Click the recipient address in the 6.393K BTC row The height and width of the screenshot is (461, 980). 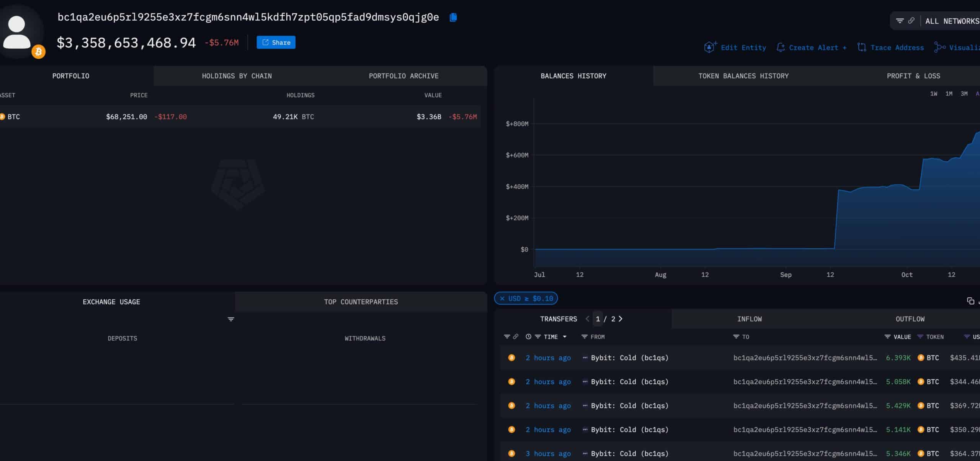(805, 358)
